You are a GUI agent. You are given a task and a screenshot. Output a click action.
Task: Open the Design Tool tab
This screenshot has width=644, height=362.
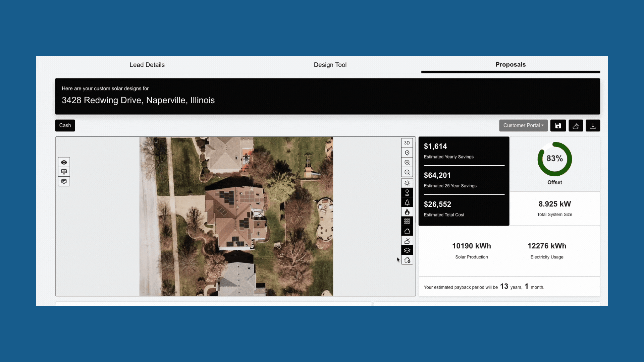click(330, 65)
